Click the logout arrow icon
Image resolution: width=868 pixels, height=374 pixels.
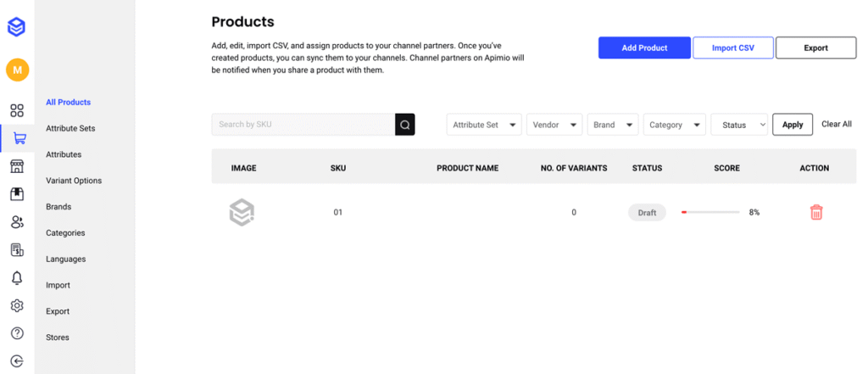coord(17,361)
